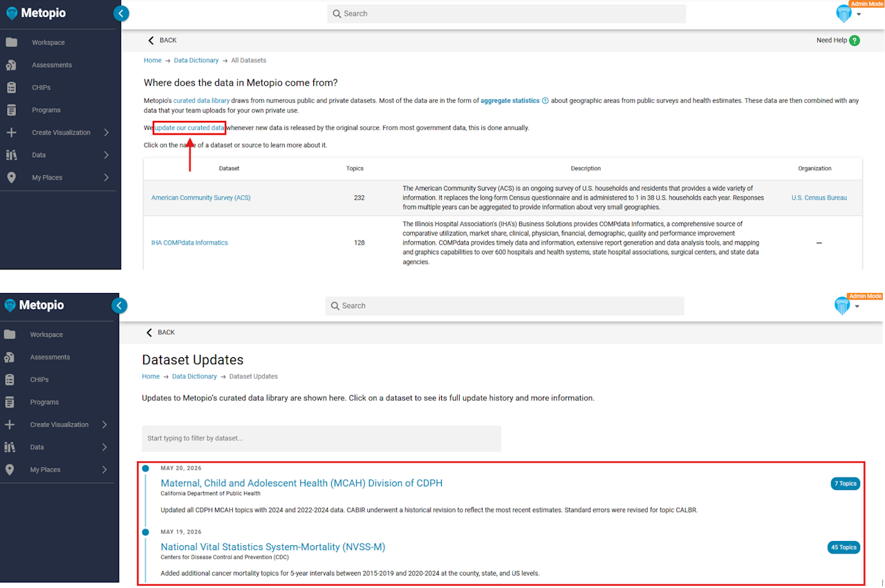Screen dimensions: 885x588
Task: Click the Create Visualization plus icon on All Datasets page
Action: point(11,133)
